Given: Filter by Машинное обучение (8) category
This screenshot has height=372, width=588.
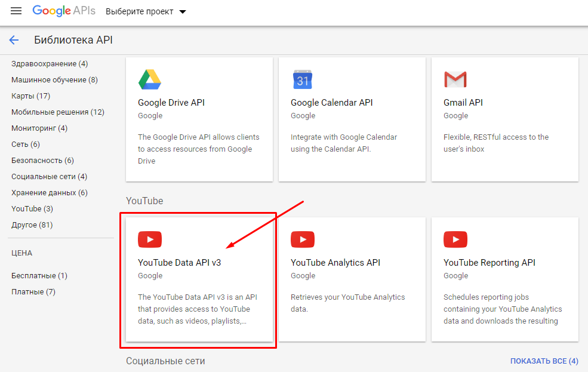Looking at the screenshot, I should tap(54, 80).
